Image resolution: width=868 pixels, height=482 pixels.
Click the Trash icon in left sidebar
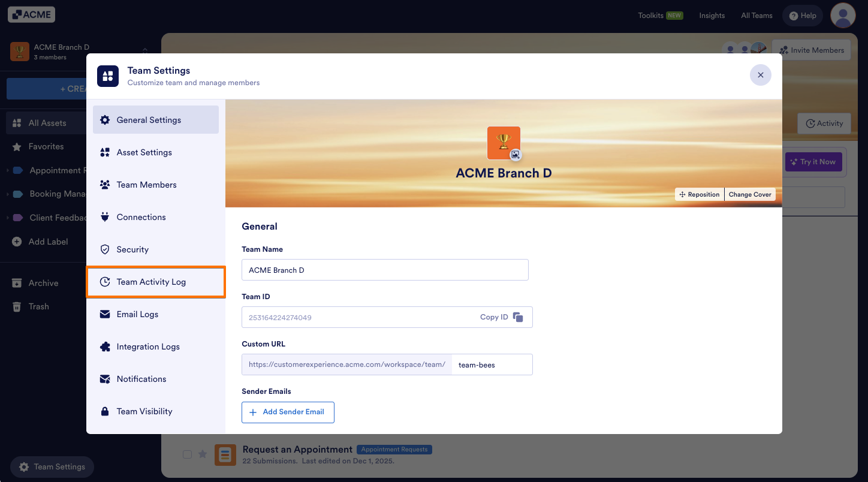17,306
